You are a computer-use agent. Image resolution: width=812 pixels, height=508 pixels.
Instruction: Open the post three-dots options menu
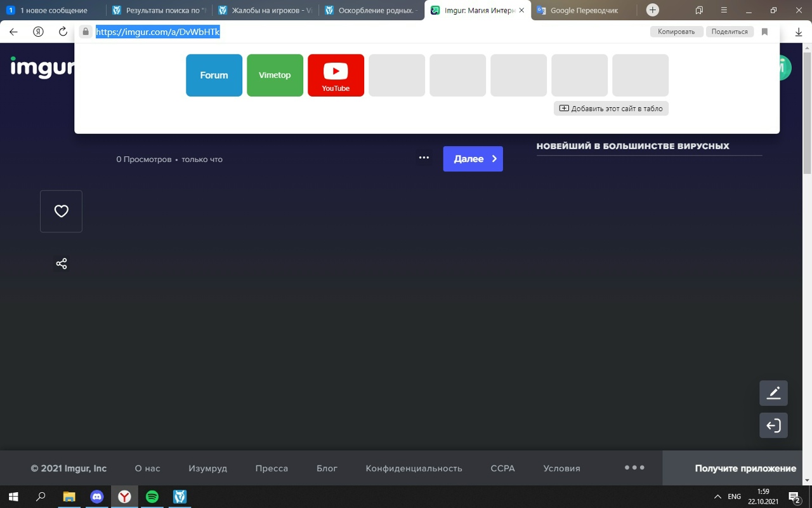pyautogui.click(x=424, y=157)
